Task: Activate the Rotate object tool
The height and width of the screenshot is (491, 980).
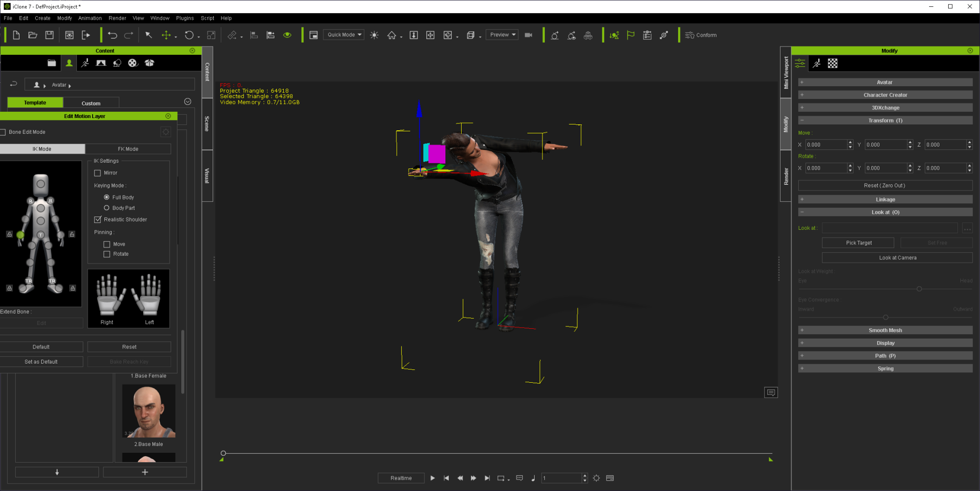Action: 189,35
